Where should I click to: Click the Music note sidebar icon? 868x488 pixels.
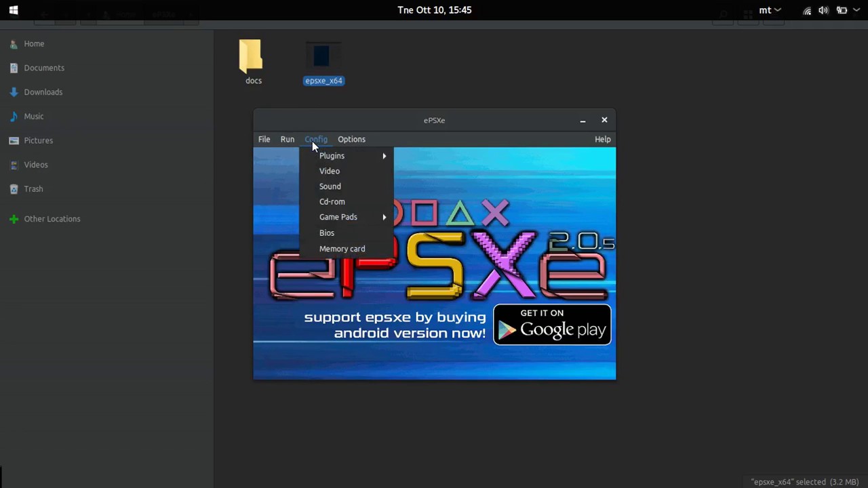point(14,116)
